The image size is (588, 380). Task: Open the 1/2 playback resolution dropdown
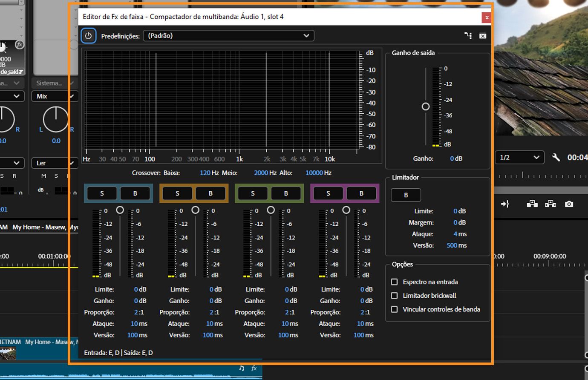click(520, 157)
